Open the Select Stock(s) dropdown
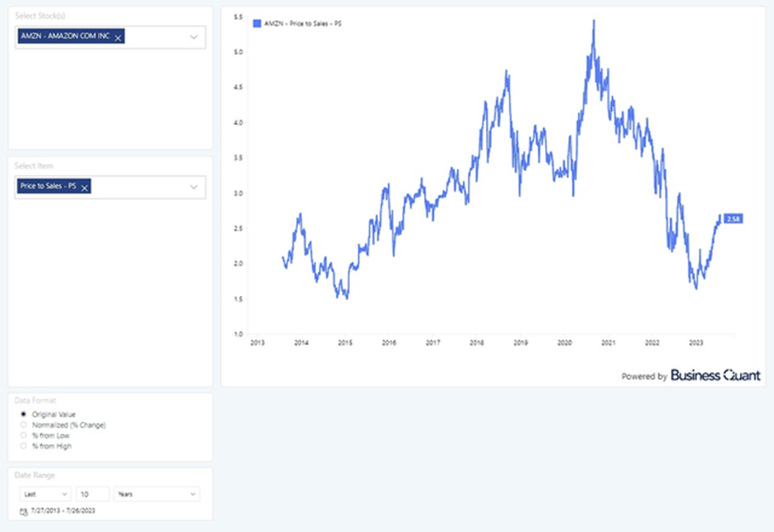The width and height of the screenshot is (774, 532). 192,38
